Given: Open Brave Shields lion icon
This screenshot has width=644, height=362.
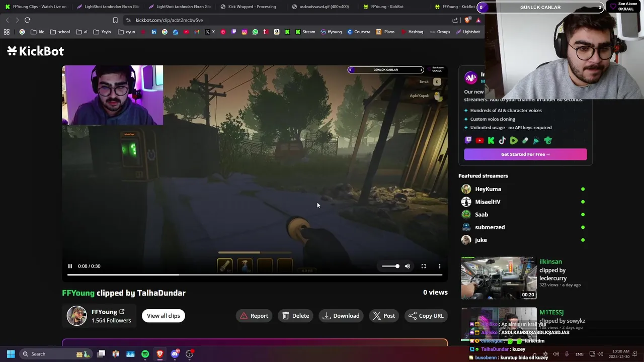Looking at the screenshot, I should click(x=467, y=20).
